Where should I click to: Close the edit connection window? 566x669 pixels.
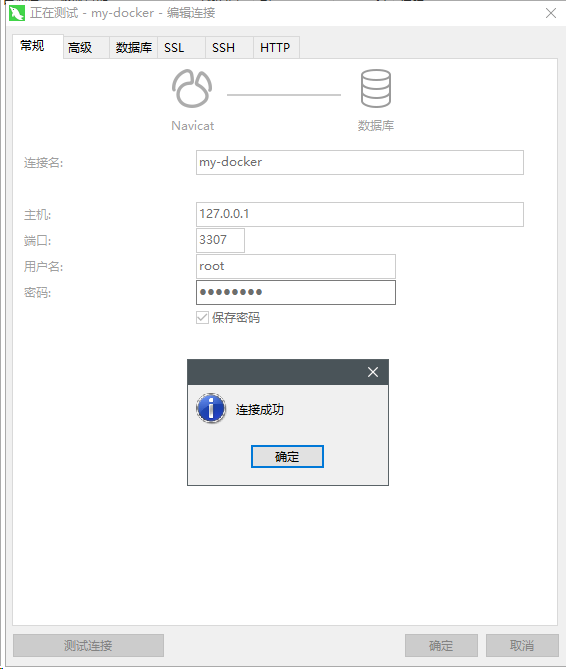pyautogui.click(x=551, y=13)
